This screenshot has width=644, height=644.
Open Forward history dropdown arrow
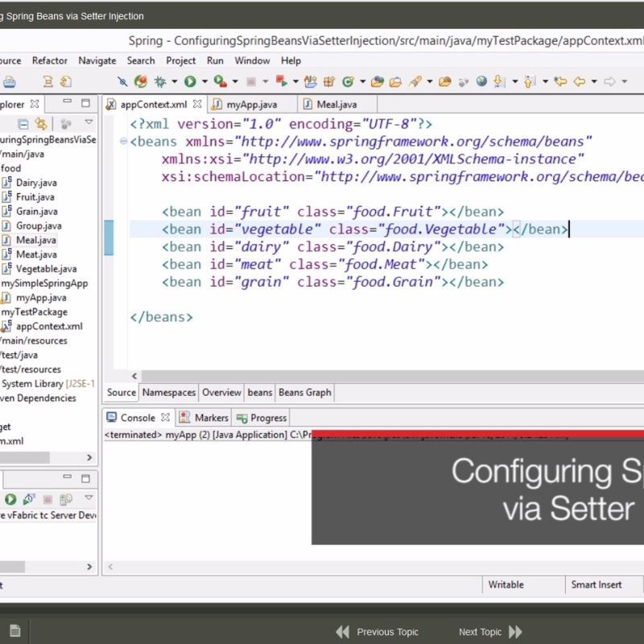pos(625,81)
